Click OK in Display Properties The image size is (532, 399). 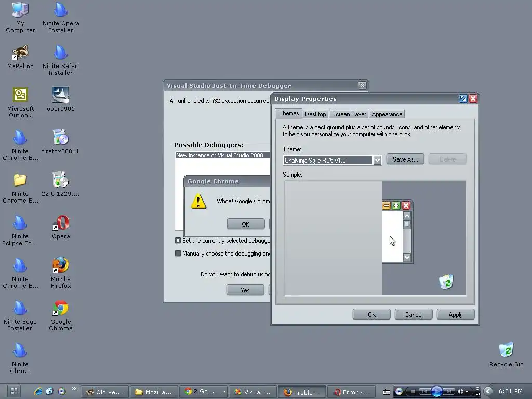pyautogui.click(x=371, y=314)
